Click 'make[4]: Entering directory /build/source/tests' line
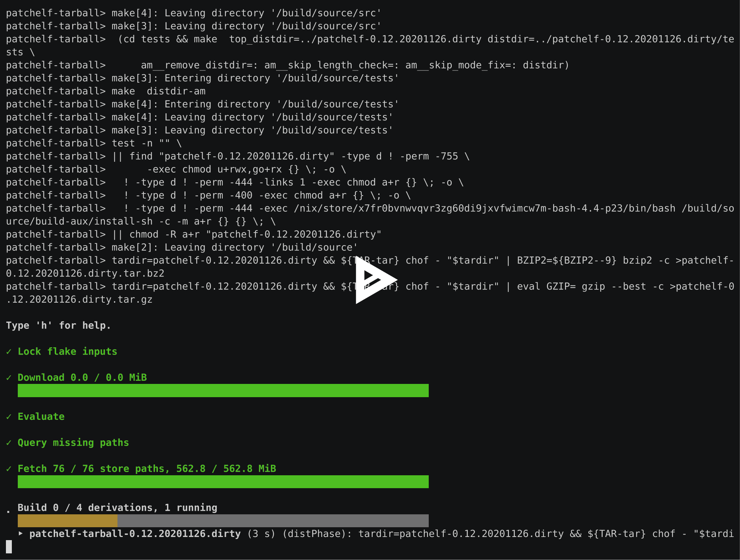This screenshot has height=560, width=740. [x=203, y=104]
